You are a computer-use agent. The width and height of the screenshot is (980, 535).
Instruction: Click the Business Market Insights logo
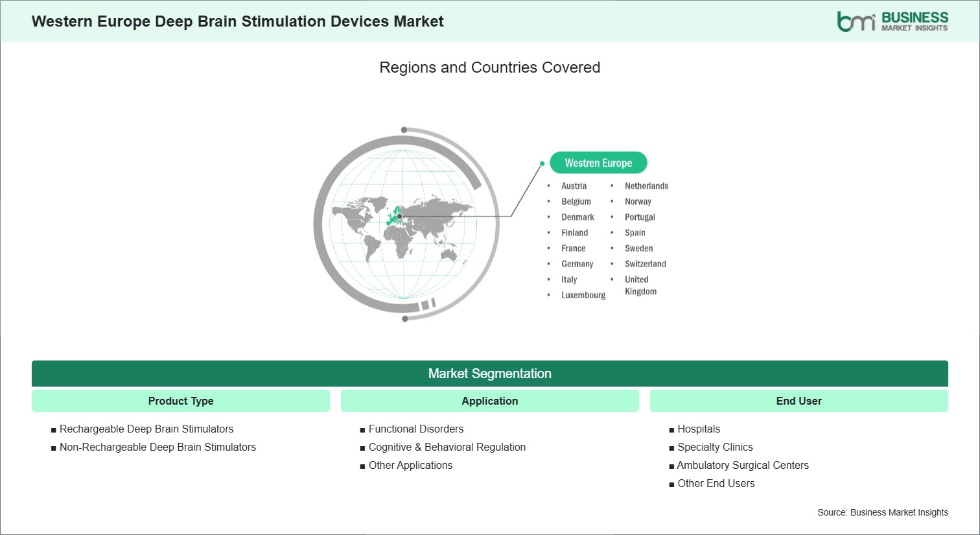coord(892,21)
